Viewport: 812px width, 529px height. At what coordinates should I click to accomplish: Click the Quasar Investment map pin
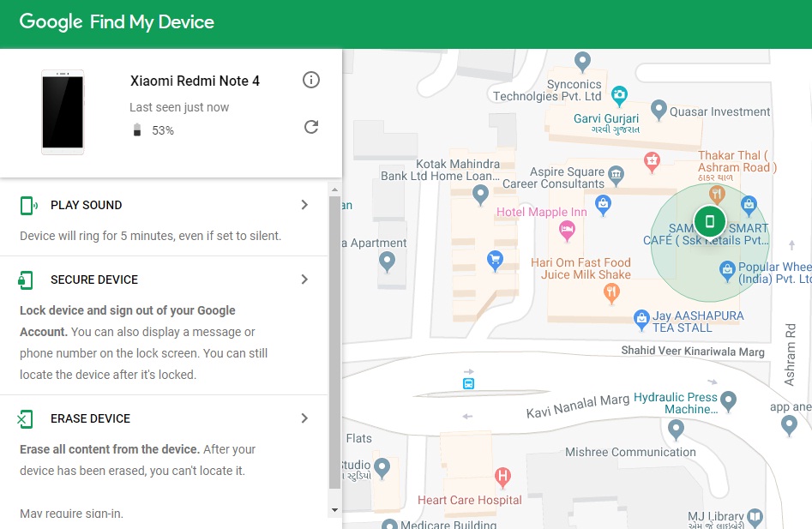coord(659,111)
